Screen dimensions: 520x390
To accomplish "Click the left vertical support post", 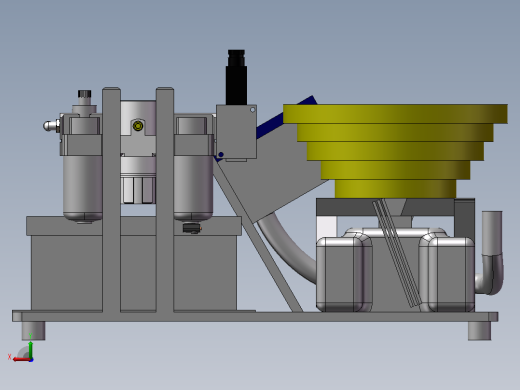I will pos(111,200).
